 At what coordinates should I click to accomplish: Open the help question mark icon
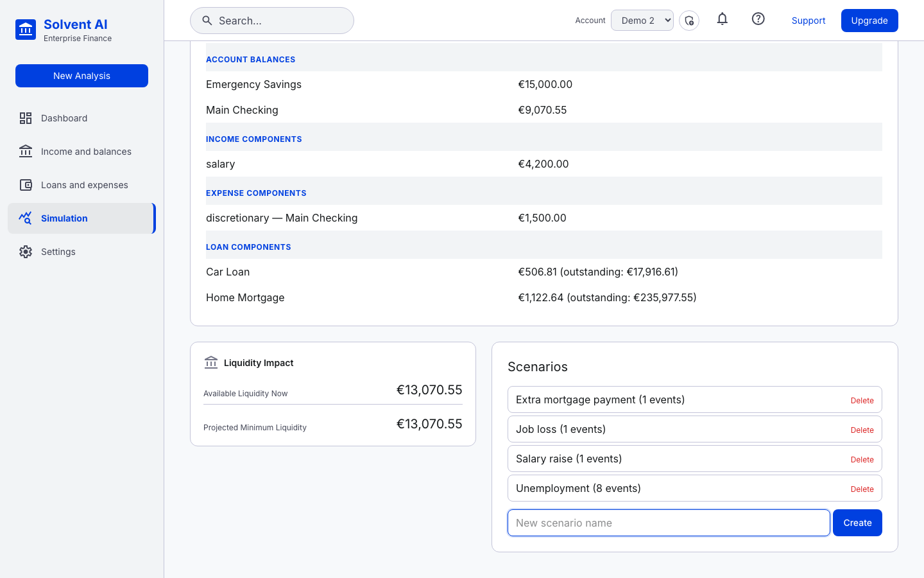(x=758, y=19)
